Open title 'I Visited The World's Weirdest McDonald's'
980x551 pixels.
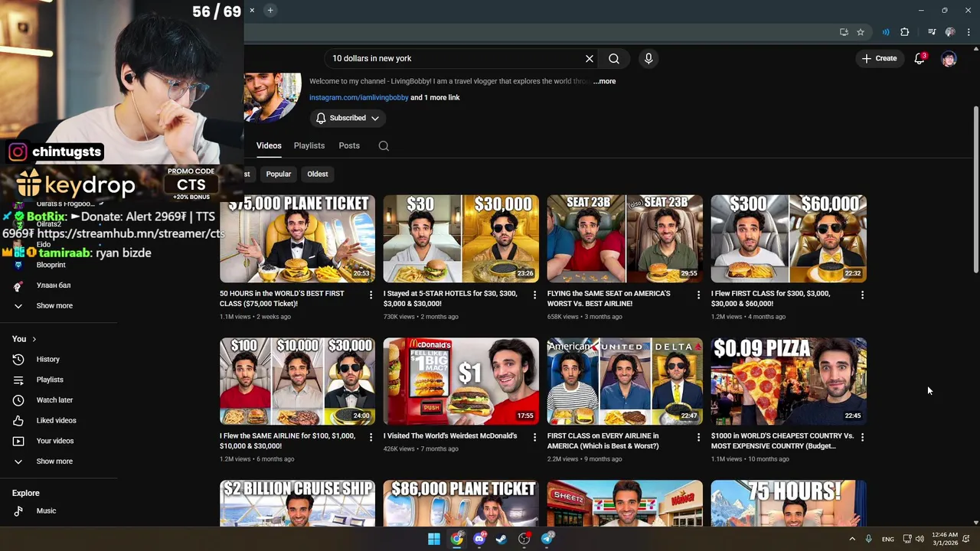[x=450, y=436]
